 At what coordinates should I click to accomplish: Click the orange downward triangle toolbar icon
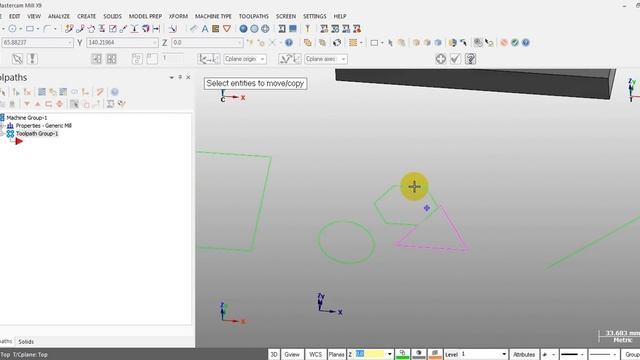[227, 29]
